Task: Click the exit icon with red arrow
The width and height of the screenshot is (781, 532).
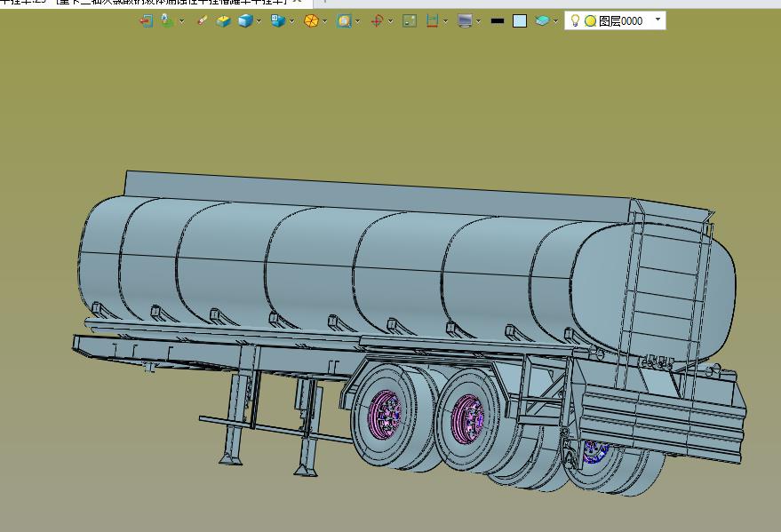Action: (x=146, y=21)
